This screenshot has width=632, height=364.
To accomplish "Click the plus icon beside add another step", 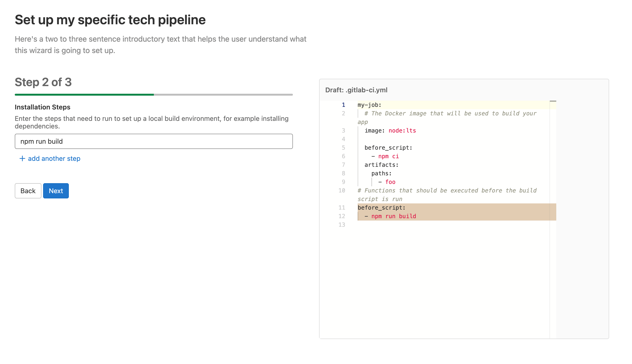I will (x=22, y=158).
